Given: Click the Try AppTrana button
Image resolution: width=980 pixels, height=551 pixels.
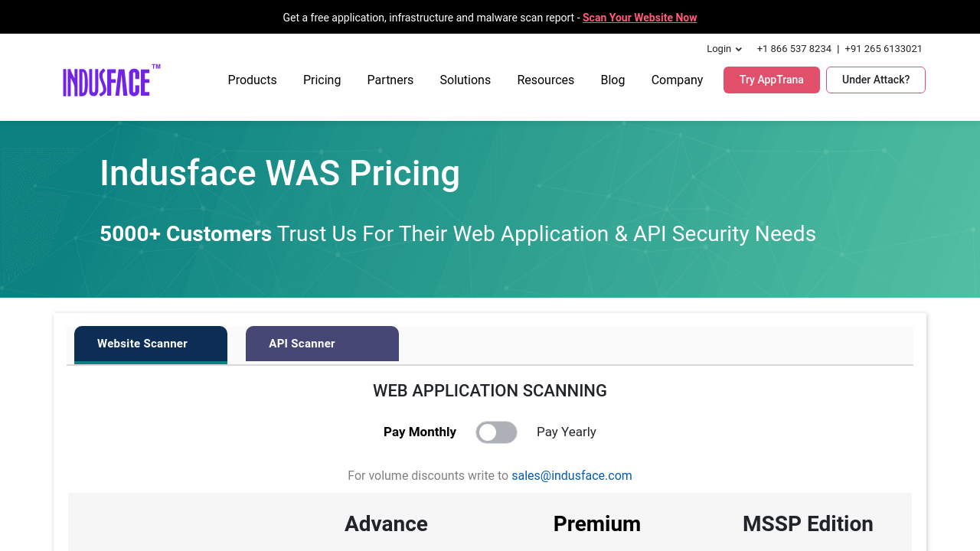Looking at the screenshot, I should pyautogui.click(x=772, y=80).
